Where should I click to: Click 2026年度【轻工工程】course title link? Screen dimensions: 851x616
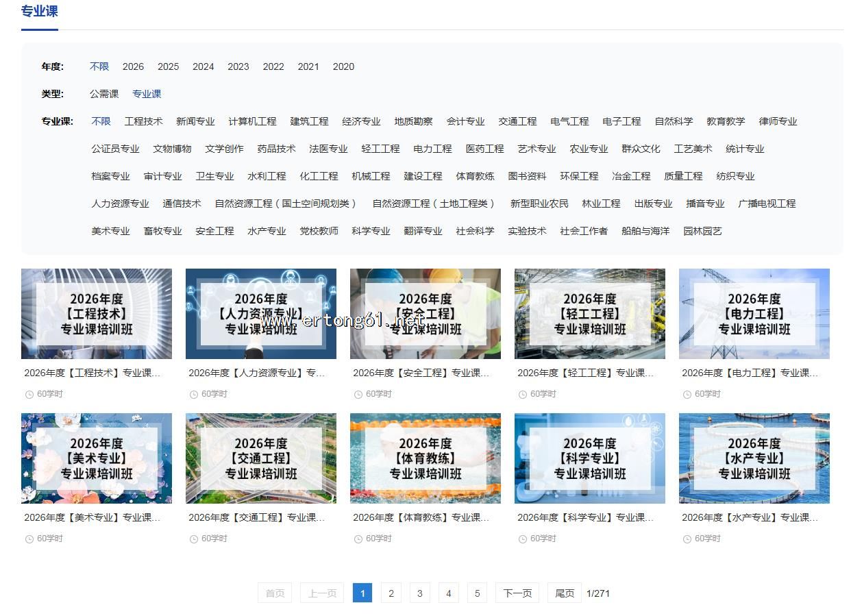click(586, 373)
